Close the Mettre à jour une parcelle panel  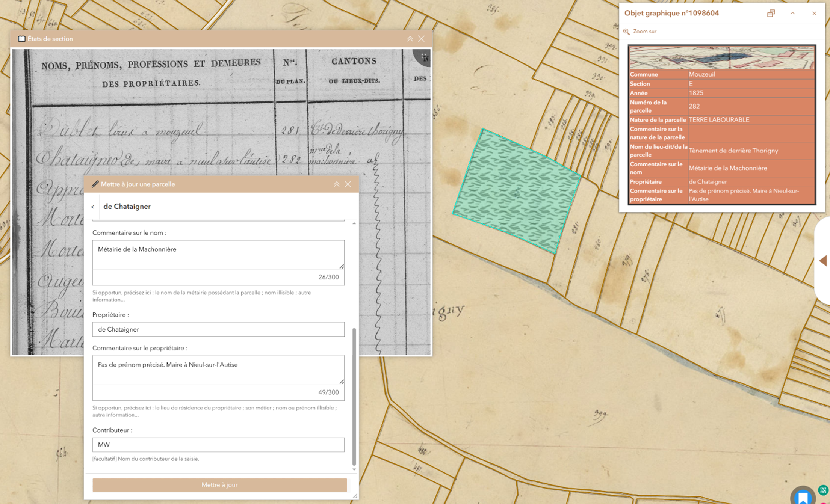click(x=348, y=184)
